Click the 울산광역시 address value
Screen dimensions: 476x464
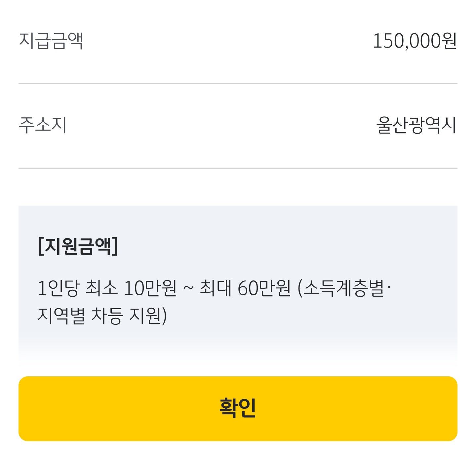tap(416, 125)
